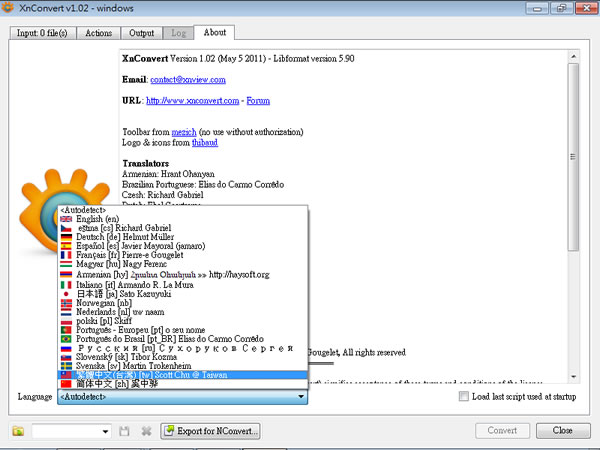The height and width of the screenshot is (450, 600).
Task: Open the Forum link
Action: click(x=258, y=101)
